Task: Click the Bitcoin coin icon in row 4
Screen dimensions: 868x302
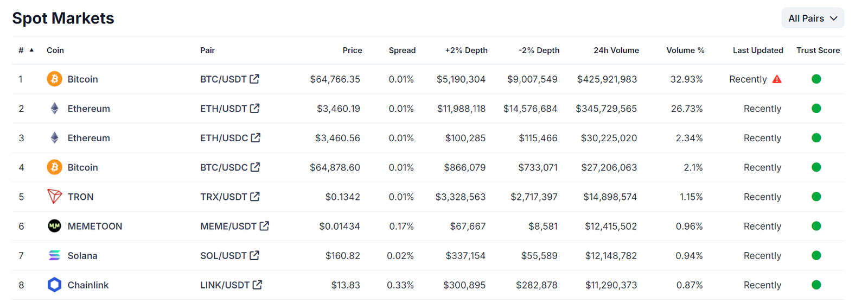Action: tap(54, 167)
